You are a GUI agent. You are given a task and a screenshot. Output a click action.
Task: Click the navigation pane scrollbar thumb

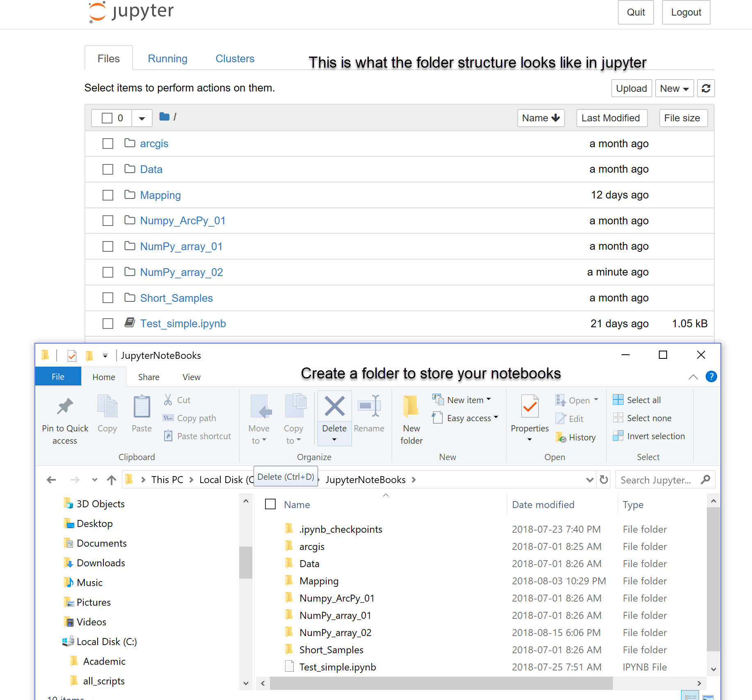pos(245,562)
